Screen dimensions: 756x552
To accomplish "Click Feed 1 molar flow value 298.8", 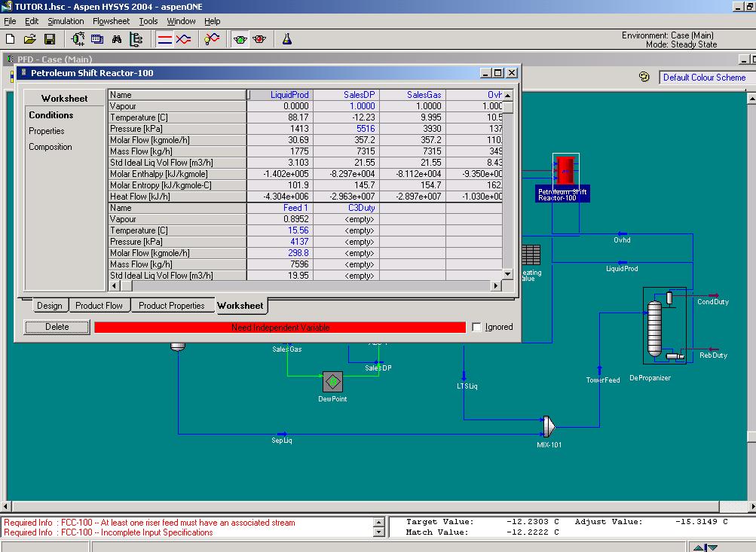I will 280,253.
